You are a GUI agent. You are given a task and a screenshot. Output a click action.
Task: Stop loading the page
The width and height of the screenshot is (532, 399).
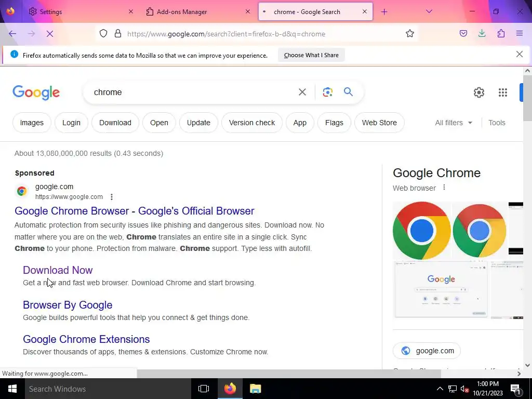coord(50,34)
